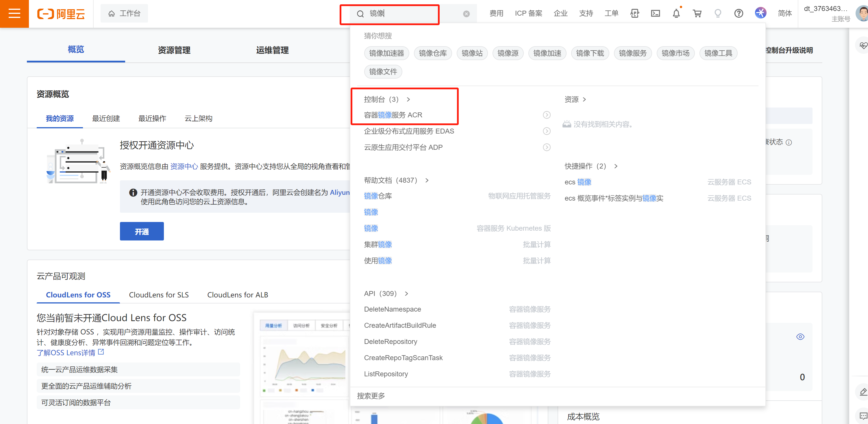This screenshot has width=868, height=424.
Task: Select CloudLens for ALB tab
Action: (x=238, y=295)
